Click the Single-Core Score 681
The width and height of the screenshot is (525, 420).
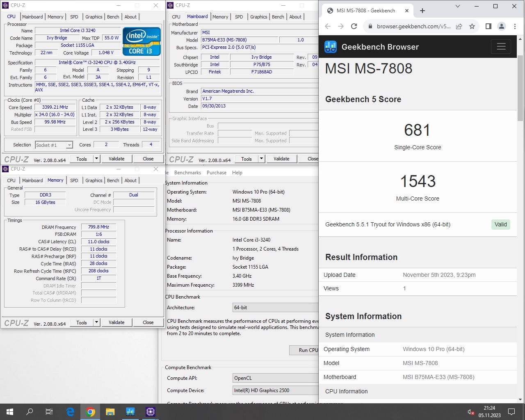pos(417,130)
